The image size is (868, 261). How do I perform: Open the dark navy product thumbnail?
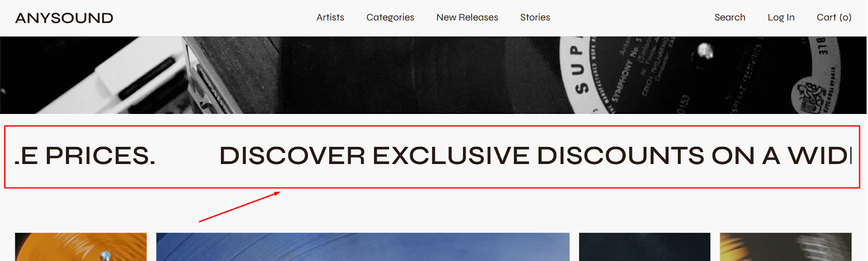(x=644, y=247)
